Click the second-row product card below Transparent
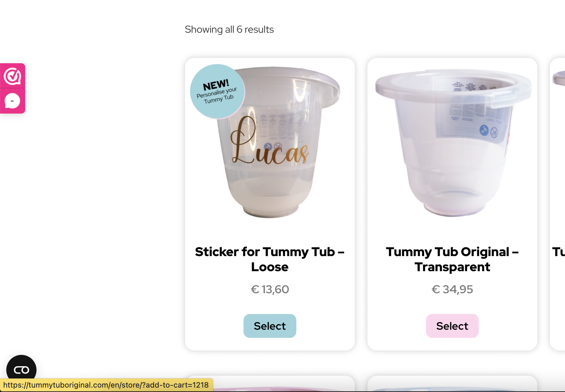This screenshot has width=565, height=392. click(452, 384)
